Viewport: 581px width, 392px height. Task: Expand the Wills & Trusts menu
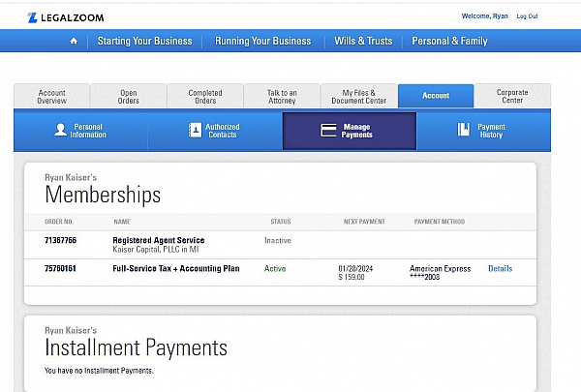[363, 42]
